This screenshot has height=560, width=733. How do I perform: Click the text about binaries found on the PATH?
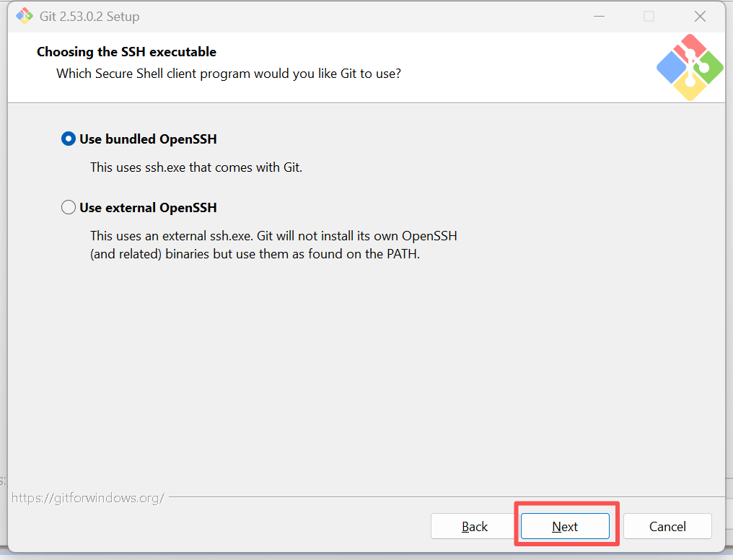255,254
